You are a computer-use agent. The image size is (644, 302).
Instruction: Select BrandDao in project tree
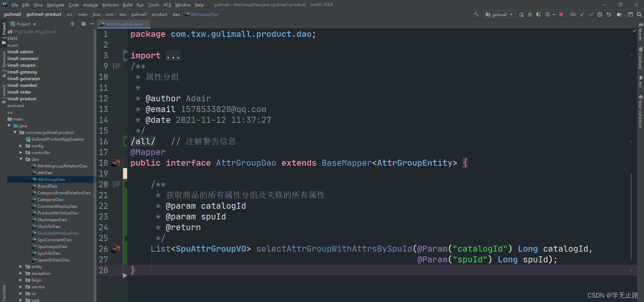click(x=47, y=186)
